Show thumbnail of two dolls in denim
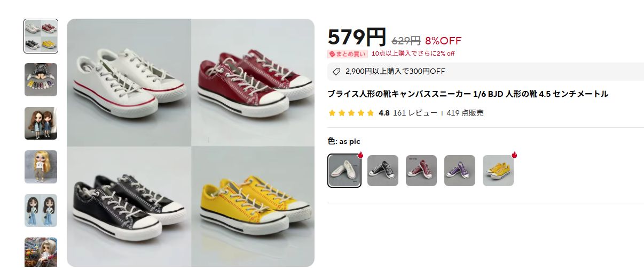The height and width of the screenshot is (268, 644). tap(41, 123)
